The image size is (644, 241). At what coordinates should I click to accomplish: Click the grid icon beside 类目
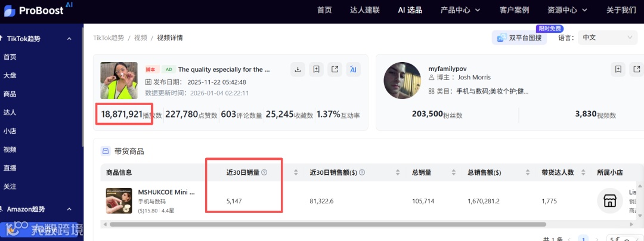point(431,91)
